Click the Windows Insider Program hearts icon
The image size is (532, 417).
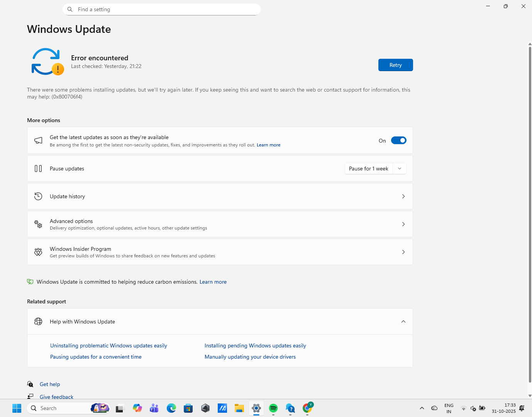click(x=38, y=252)
